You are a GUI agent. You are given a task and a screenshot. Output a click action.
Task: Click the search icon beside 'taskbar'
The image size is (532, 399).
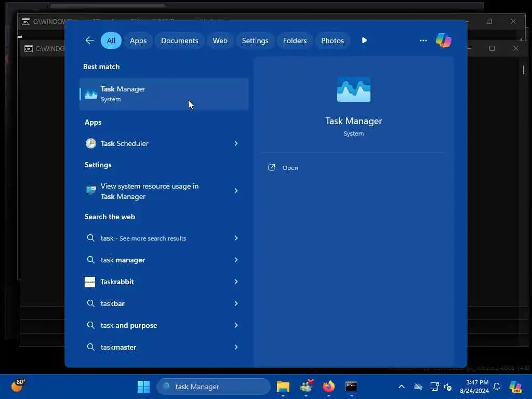point(90,303)
